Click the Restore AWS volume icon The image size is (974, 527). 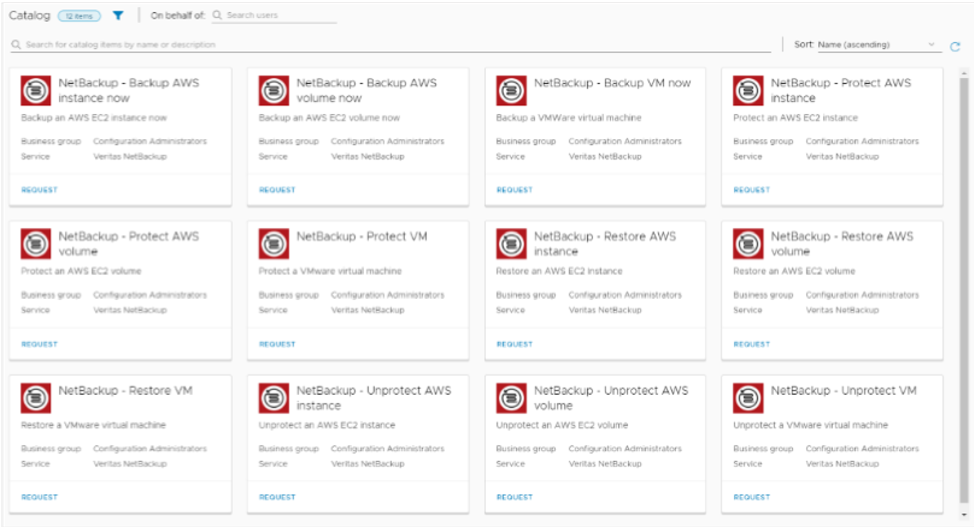coord(749,244)
